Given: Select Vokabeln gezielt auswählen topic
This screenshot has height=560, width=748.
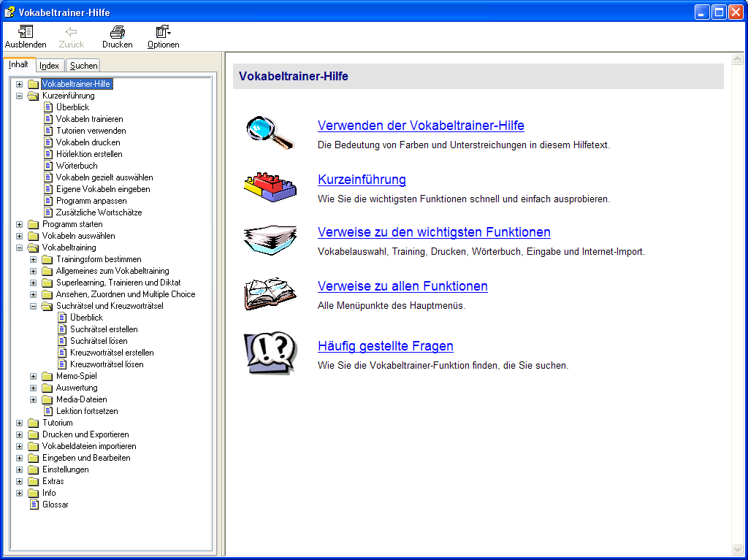Looking at the screenshot, I should [x=104, y=177].
